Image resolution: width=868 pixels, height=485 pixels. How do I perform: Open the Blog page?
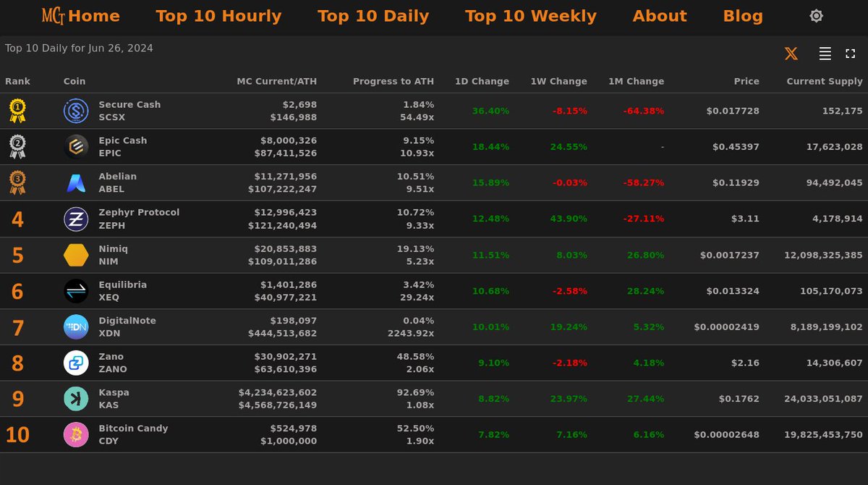coord(743,16)
